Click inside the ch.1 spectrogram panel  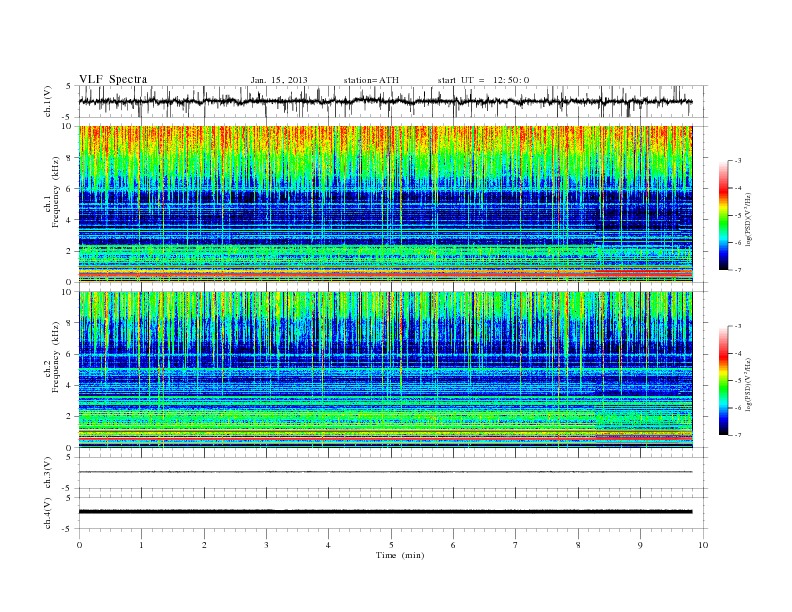click(385, 204)
